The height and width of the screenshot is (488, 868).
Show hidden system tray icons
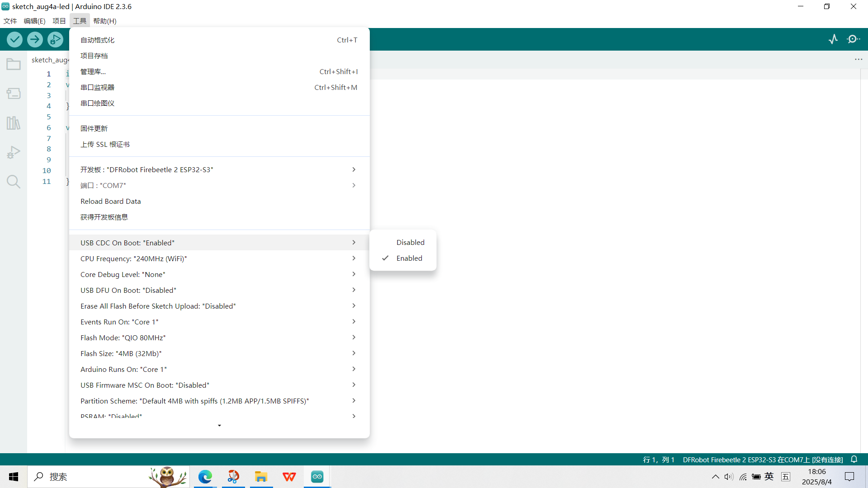(715, 477)
